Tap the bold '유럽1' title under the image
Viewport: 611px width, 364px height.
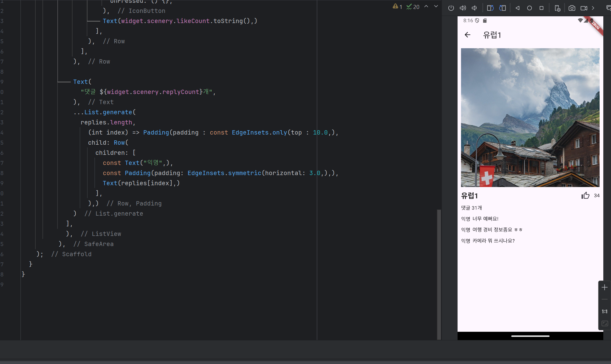pyautogui.click(x=470, y=196)
